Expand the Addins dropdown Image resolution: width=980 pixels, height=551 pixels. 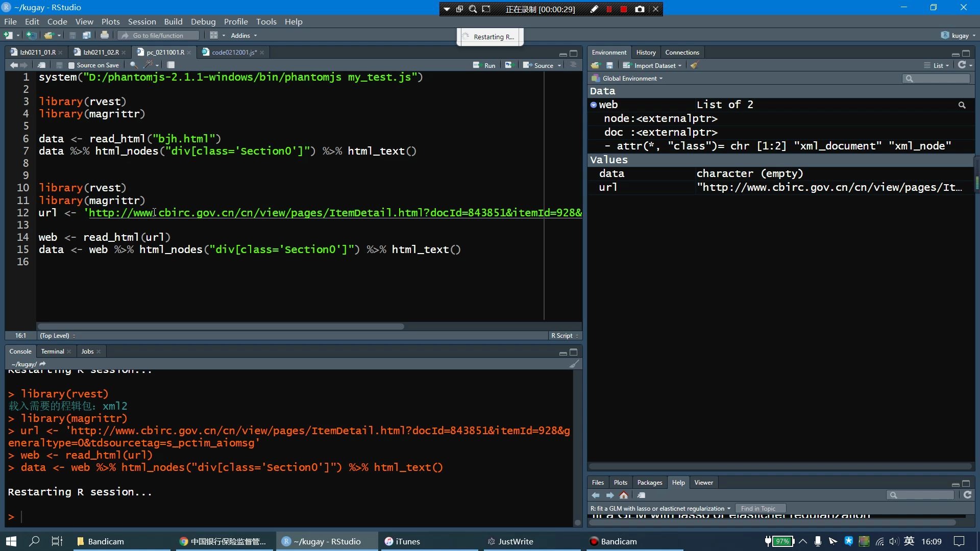[x=244, y=35]
